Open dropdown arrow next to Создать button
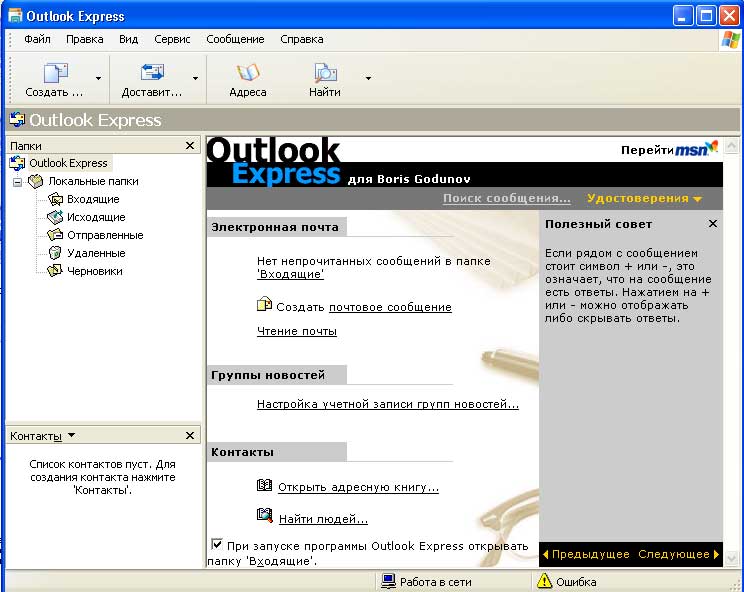This screenshot has width=744, height=592. click(98, 78)
